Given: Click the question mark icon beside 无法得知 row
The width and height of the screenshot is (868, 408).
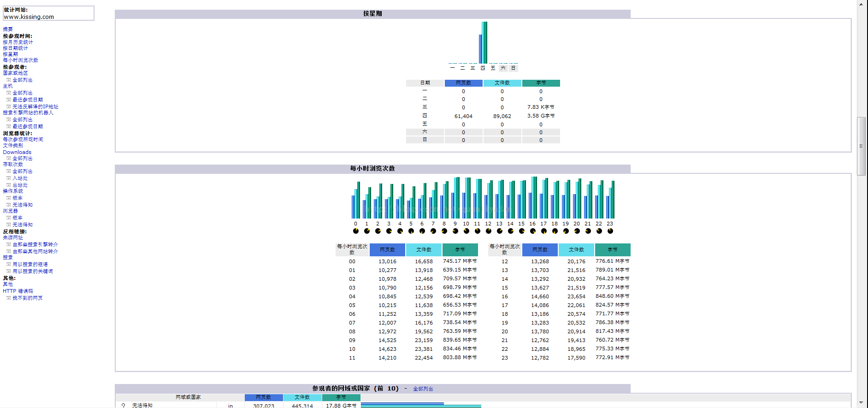Looking at the screenshot, I should pos(123,406).
